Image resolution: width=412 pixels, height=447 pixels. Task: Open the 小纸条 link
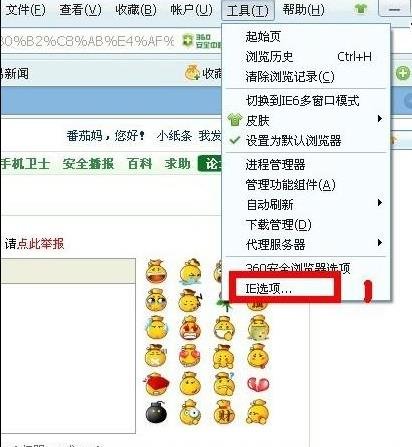[x=174, y=136]
